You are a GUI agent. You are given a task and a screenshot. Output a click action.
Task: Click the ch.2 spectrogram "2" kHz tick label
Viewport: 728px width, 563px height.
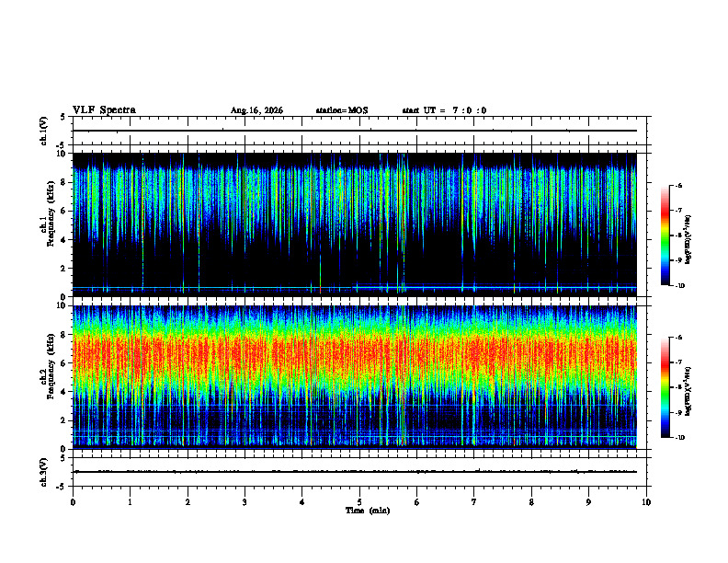[64, 420]
